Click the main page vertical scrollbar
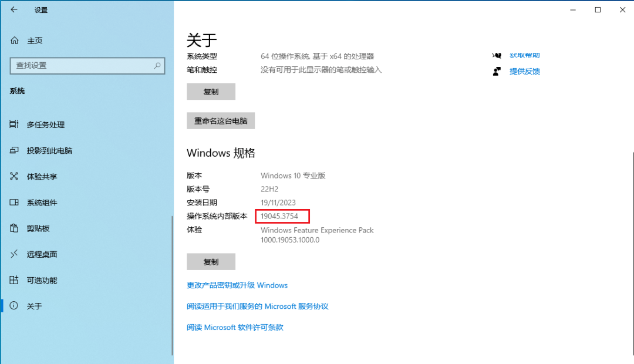 632,254
